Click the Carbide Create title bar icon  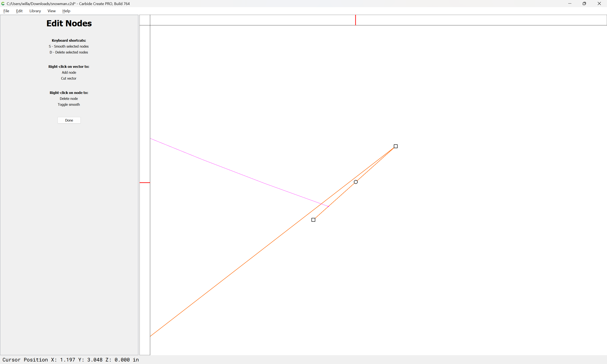click(x=3, y=4)
